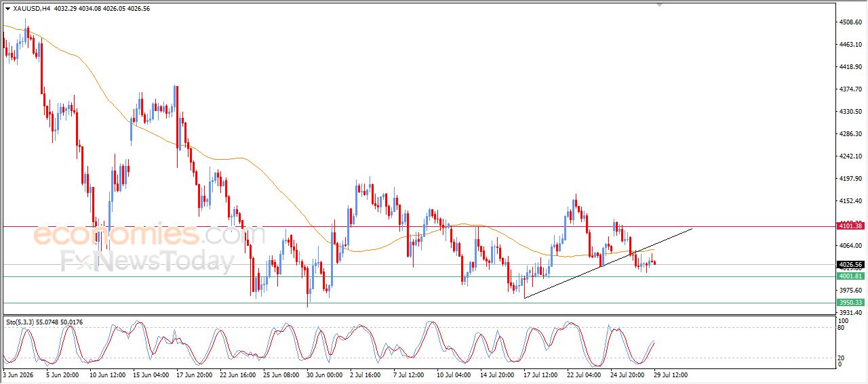Image resolution: width=868 pixels, height=384 pixels.
Task: Select the black ascending trendline
Action: (608, 263)
